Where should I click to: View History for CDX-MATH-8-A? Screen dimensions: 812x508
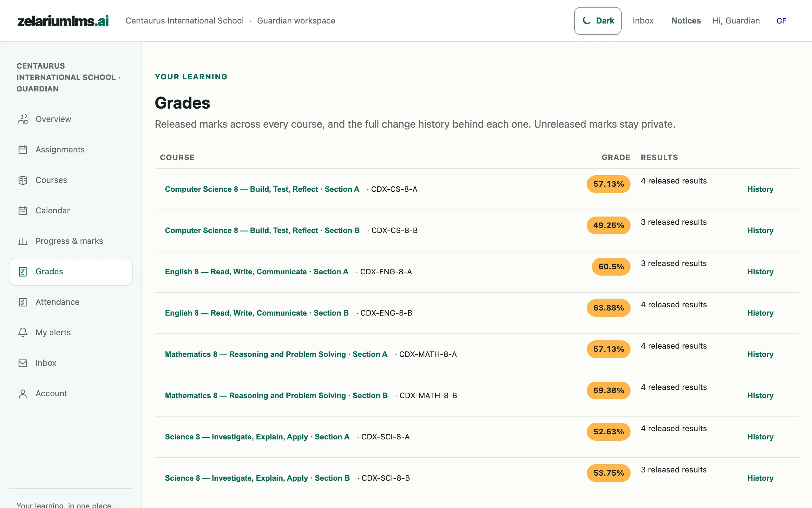(x=760, y=354)
